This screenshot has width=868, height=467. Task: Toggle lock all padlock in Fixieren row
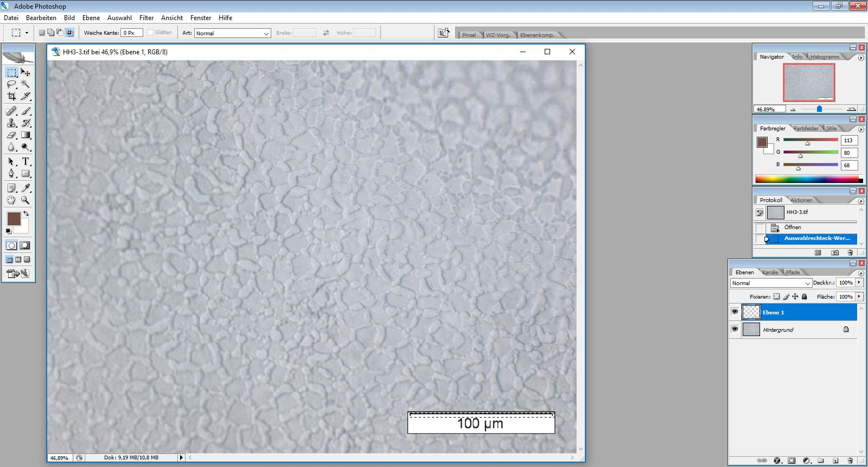click(805, 296)
